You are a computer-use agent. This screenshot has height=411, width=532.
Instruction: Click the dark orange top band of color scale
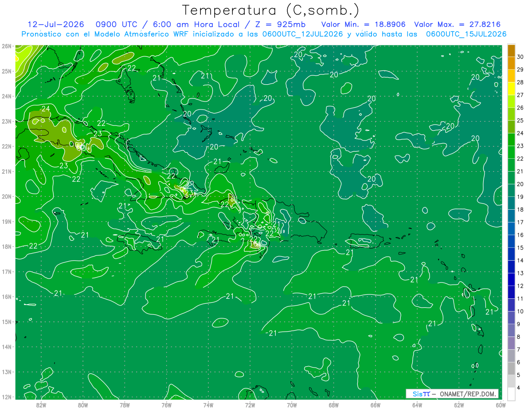click(511, 51)
